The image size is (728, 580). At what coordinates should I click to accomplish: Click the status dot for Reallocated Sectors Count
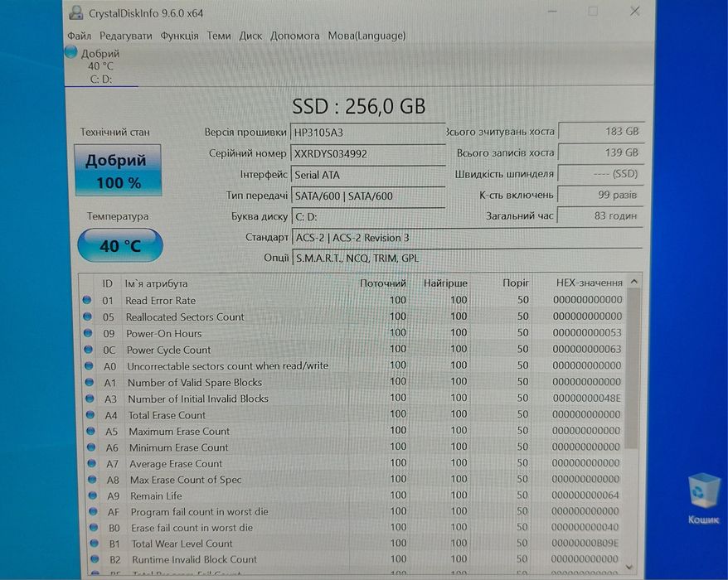pyautogui.click(x=87, y=317)
